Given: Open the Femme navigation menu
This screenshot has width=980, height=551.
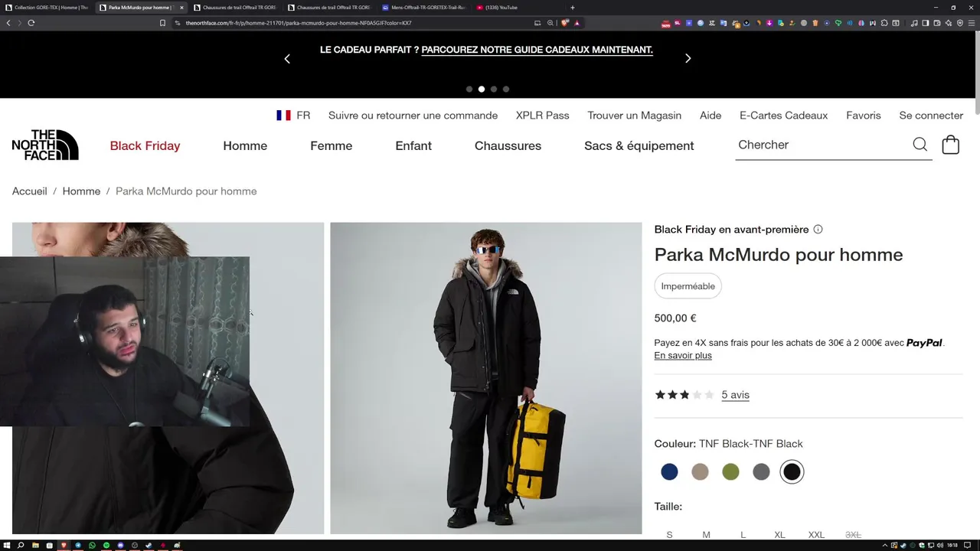Looking at the screenshot, I should 331,145.
